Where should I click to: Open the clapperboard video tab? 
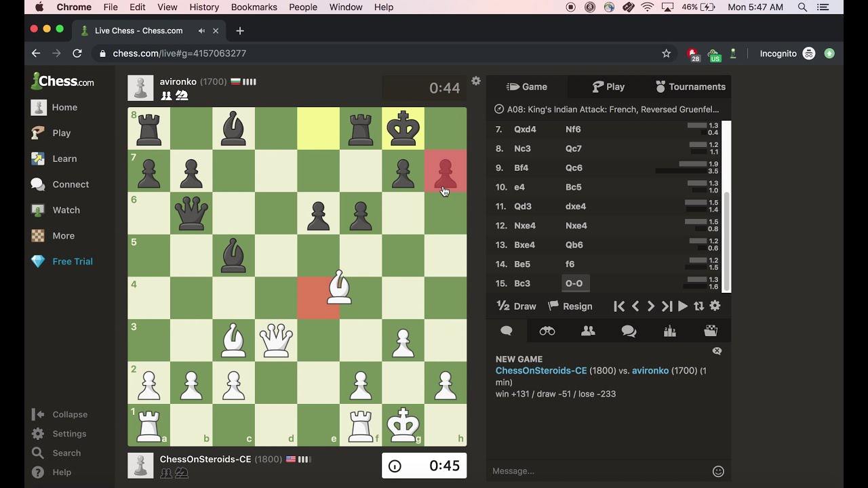pyautogui.click(x=711, y=331)
